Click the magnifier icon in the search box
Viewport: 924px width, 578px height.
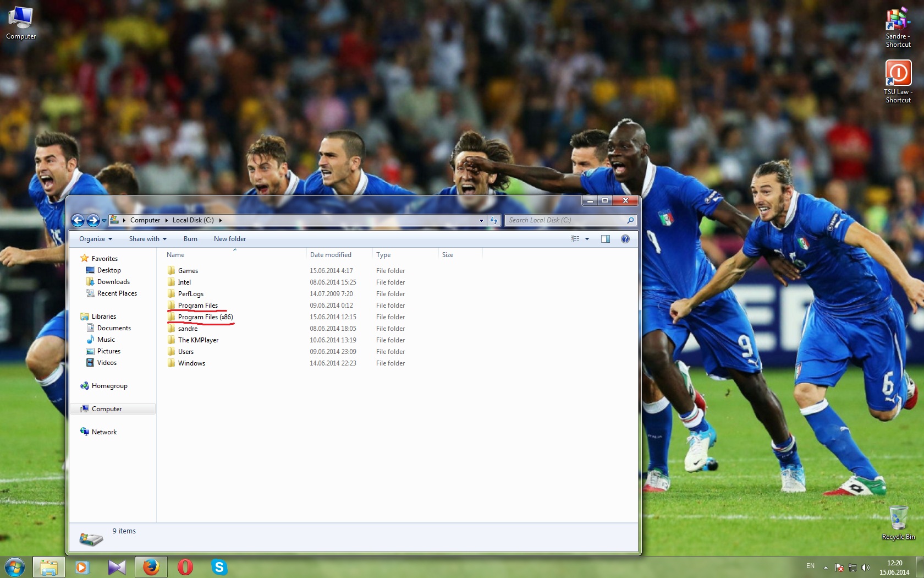pyautogui.click(x=630, y=220)
